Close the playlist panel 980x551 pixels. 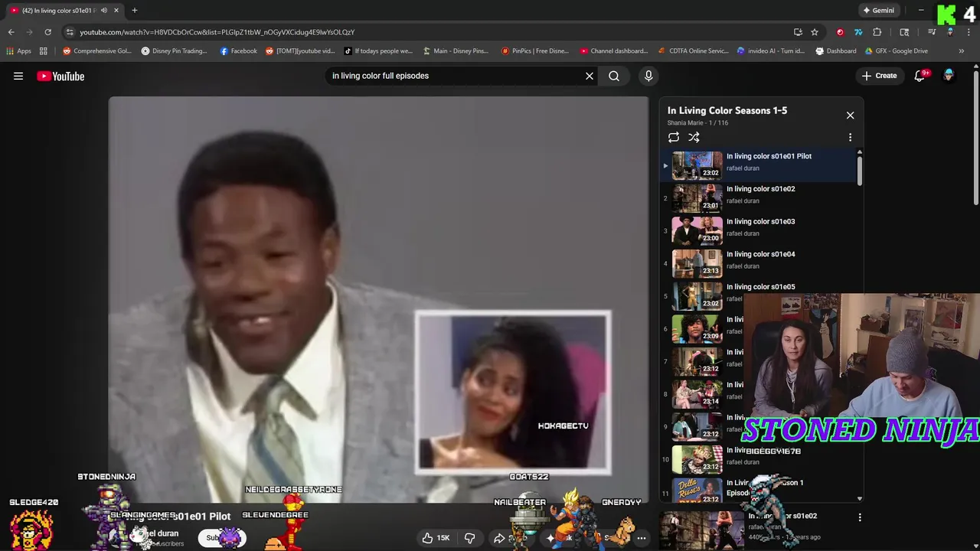850,115
